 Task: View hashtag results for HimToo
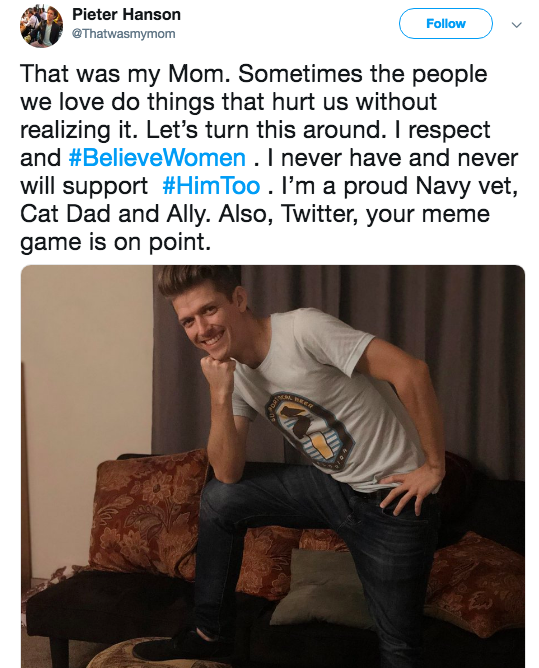pyautogui.click(x=211, y=186)
